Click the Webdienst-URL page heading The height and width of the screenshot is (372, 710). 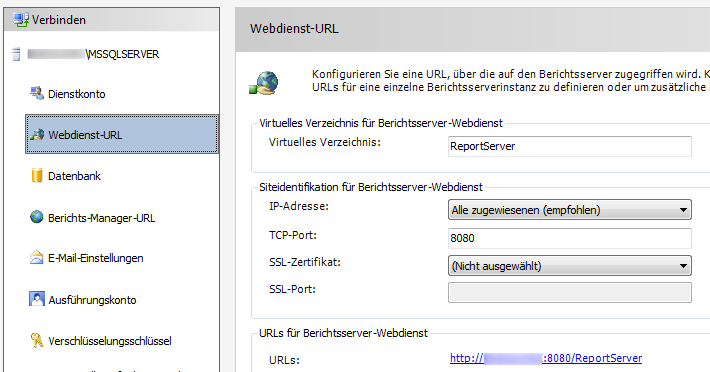pyautogui.click(x=294, y=29)
